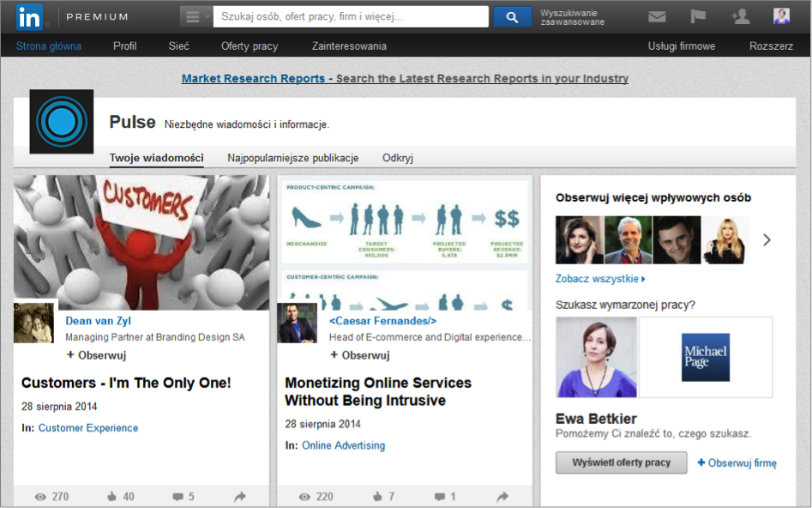Open the notifications flag icon

coord(698,16)
